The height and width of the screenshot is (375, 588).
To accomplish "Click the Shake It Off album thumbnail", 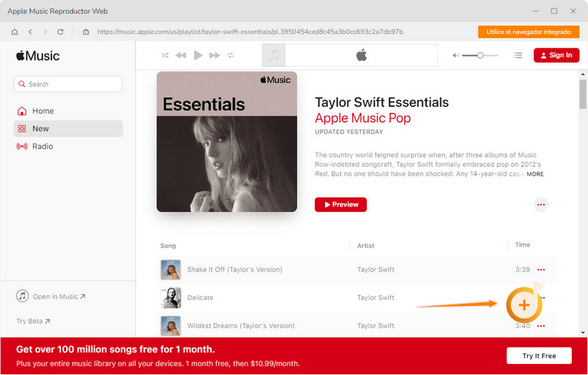I will [x=171, y=270].
